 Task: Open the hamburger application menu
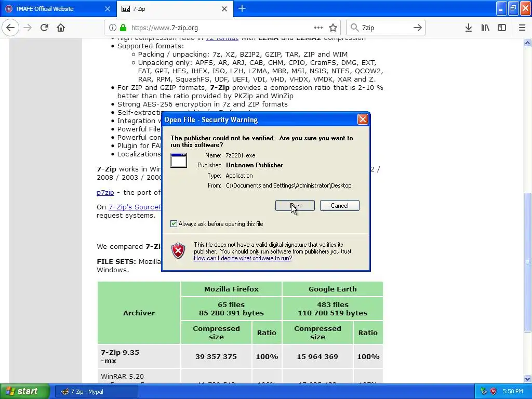[x=522, y=28]
